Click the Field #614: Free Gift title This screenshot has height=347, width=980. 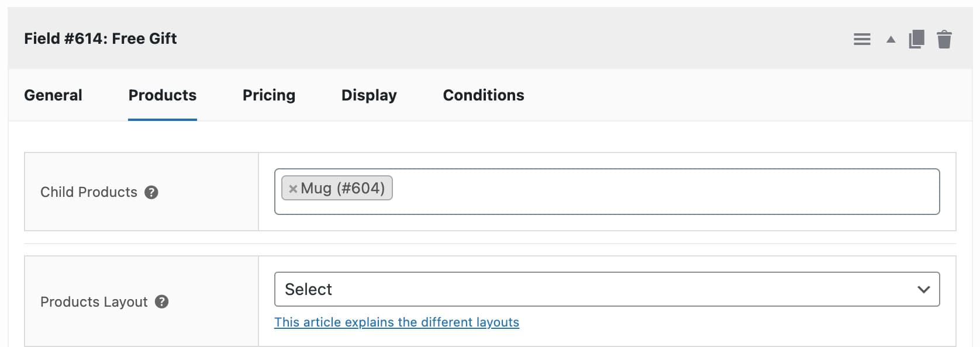tap(101, 38)
